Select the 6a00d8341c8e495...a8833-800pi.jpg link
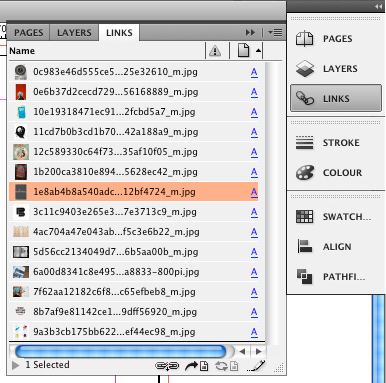Viewport: 386px width, 383px height. point(134,272)
